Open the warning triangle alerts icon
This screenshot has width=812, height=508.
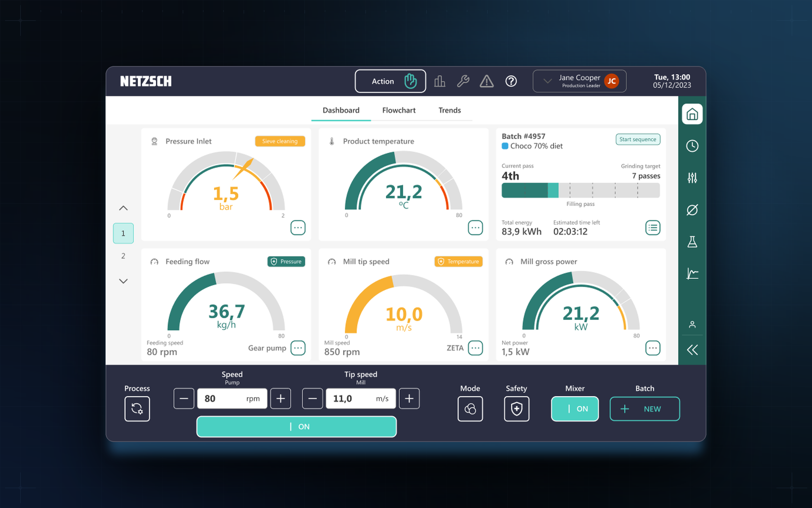pyautogui.click(x=486, y=81)
